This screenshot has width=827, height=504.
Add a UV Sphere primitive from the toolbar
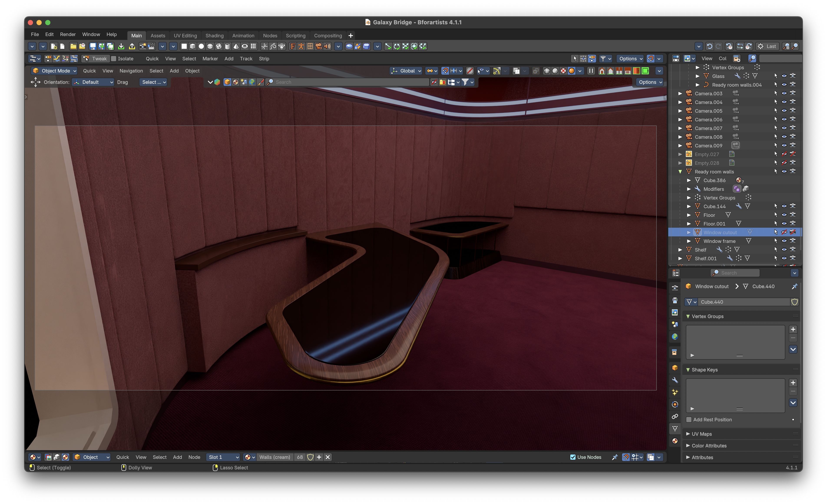tap(210, 46)
